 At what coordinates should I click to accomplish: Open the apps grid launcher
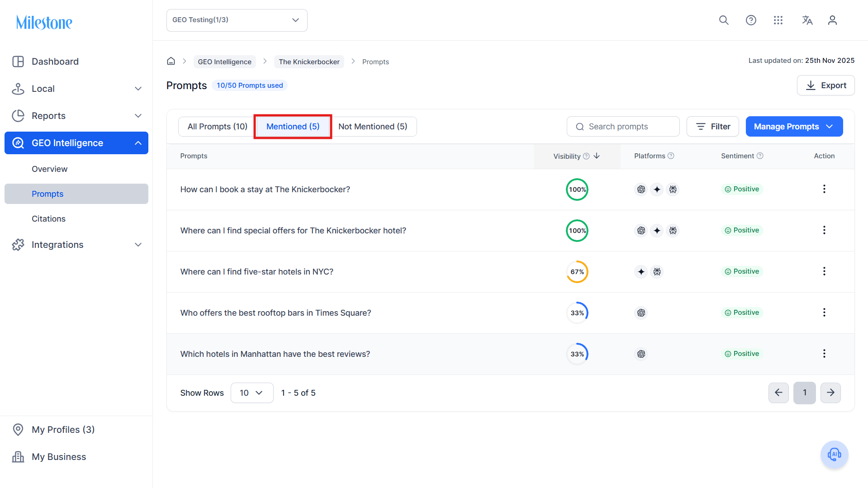[x=778, y=20]
